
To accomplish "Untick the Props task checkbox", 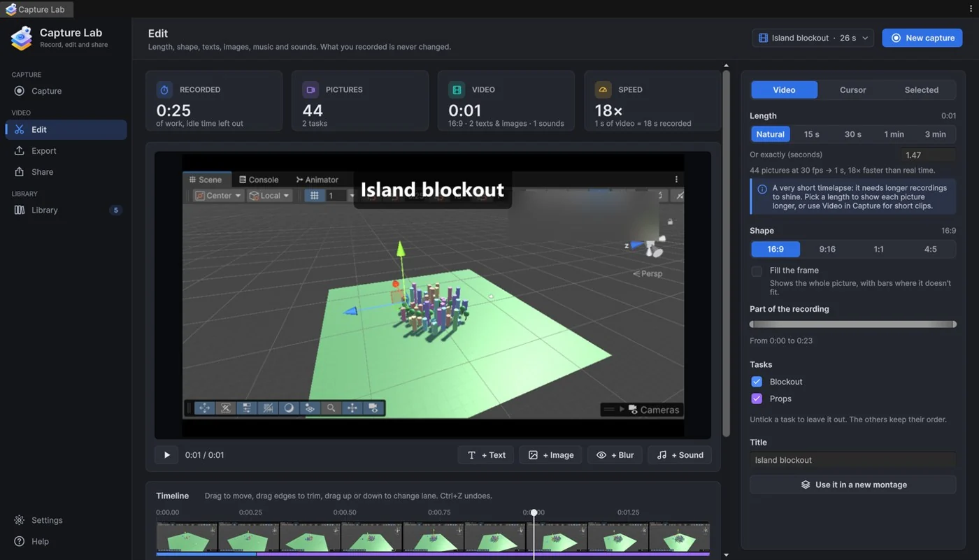I will (x=757, y=399).
